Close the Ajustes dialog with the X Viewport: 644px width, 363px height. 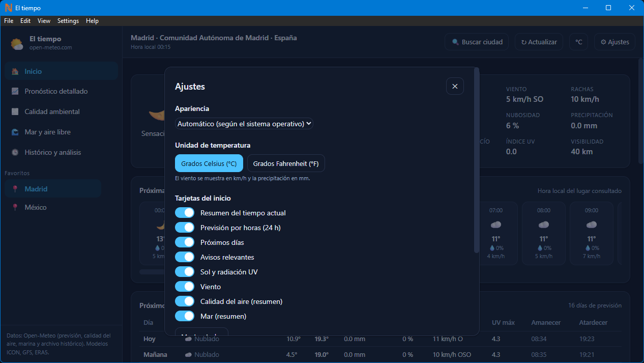(455, 86)
